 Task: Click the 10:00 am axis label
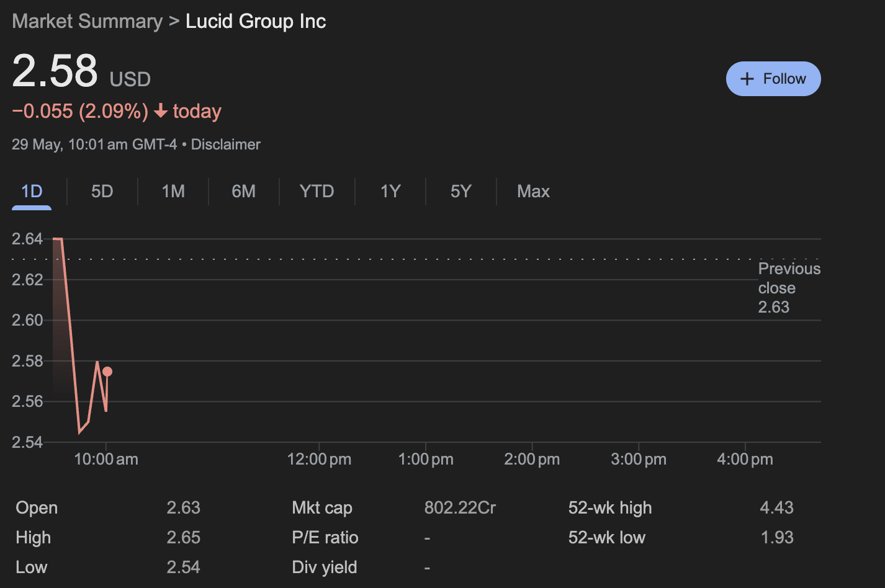coord(106,460)
